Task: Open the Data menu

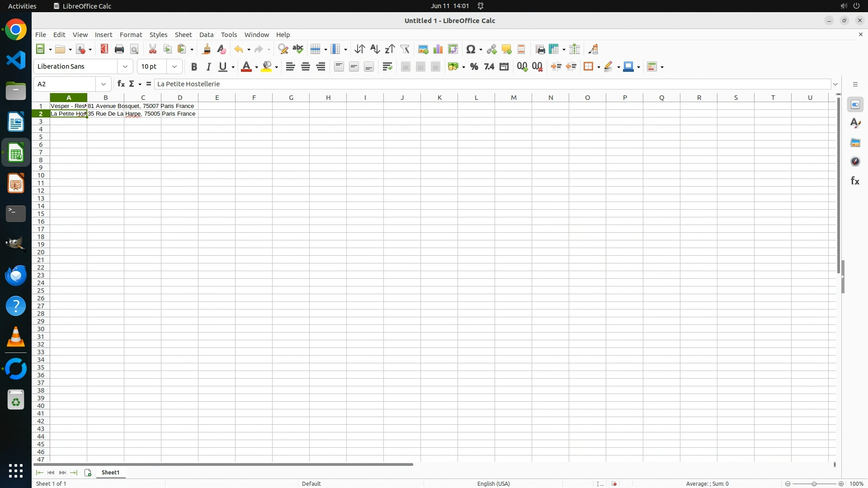Action: (x=206, y=35)
